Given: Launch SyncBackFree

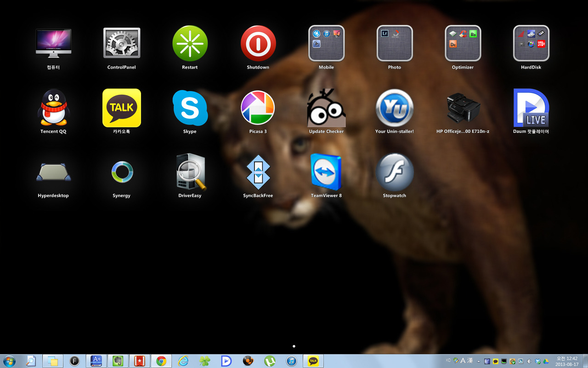Looking at the screenshot, I should (258, 172).
